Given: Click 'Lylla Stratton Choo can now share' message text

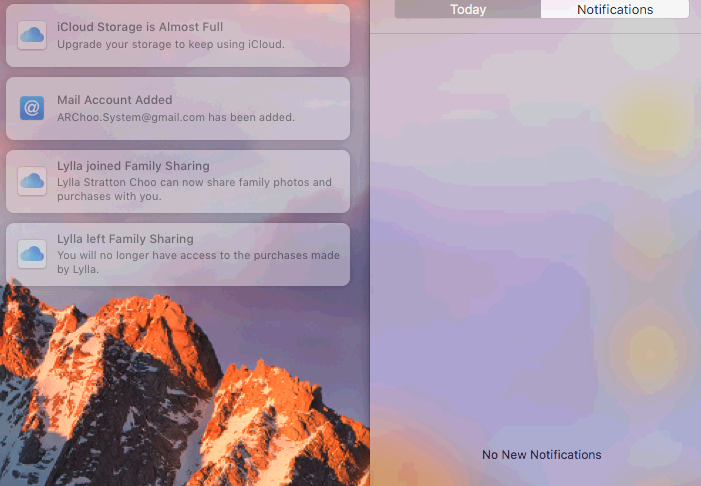Looking at the screenshot, I should tap(194, 189).
